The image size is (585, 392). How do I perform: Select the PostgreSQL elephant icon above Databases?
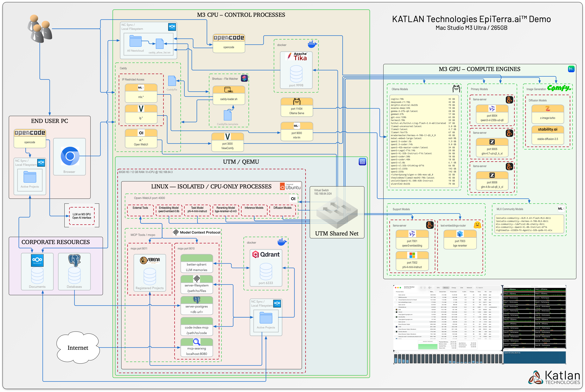tap(74, 259)
